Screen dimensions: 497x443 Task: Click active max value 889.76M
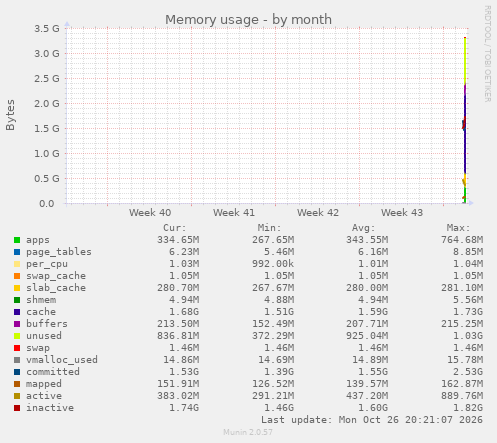point(462,396)
